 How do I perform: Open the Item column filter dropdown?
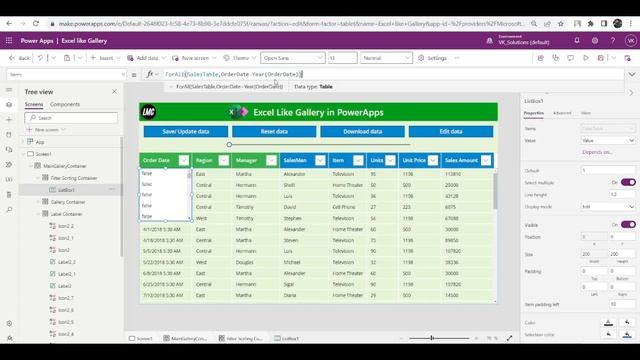coord(358,160)
